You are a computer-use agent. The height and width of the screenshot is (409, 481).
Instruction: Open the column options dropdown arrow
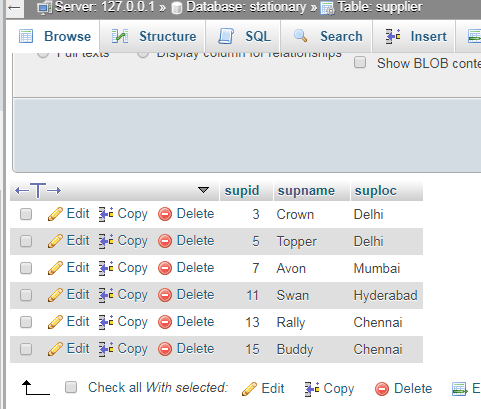pyautogui.click(x=203, y=190)
